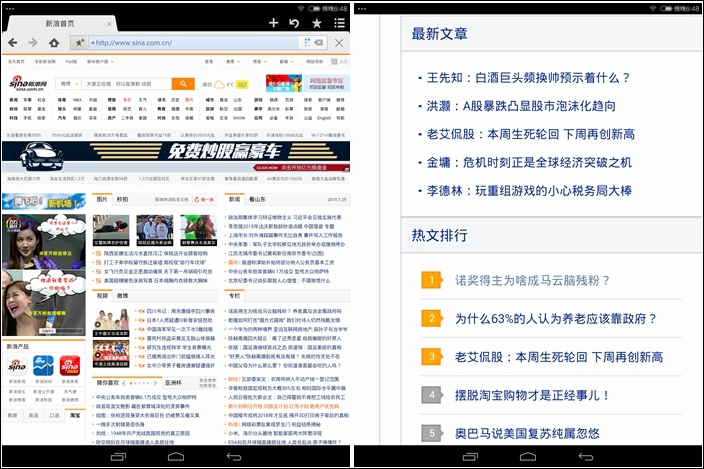Play the family video thumbnail in 视频 panel

(111, 323)
